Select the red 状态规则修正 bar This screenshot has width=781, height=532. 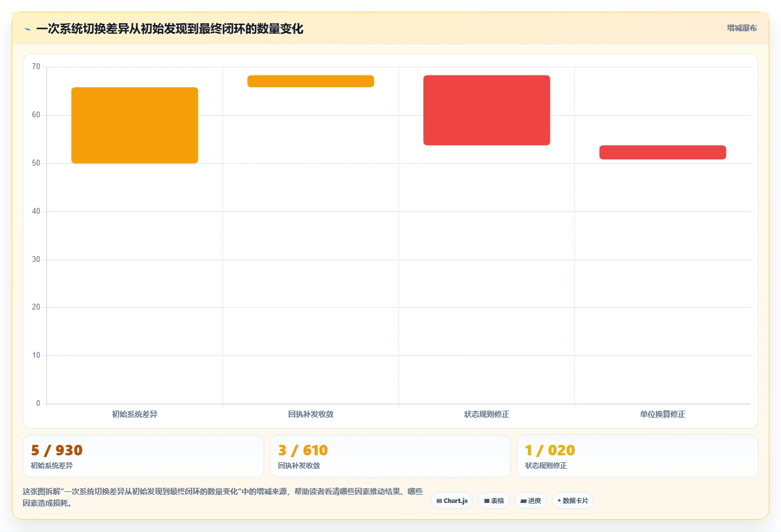click(487, 110)
